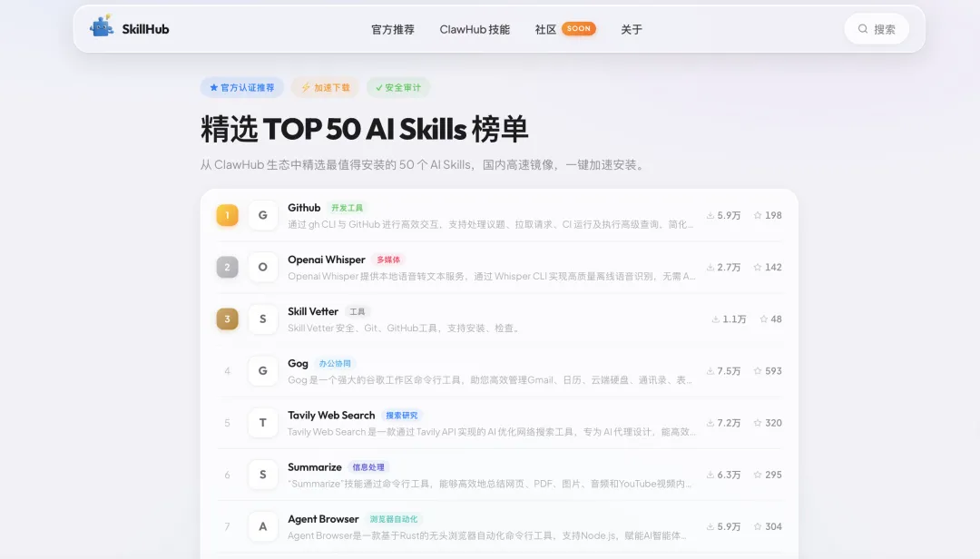Open the 官方推荐 nav item
This screenshot has height=559, width=980.
tap(393, 29)
